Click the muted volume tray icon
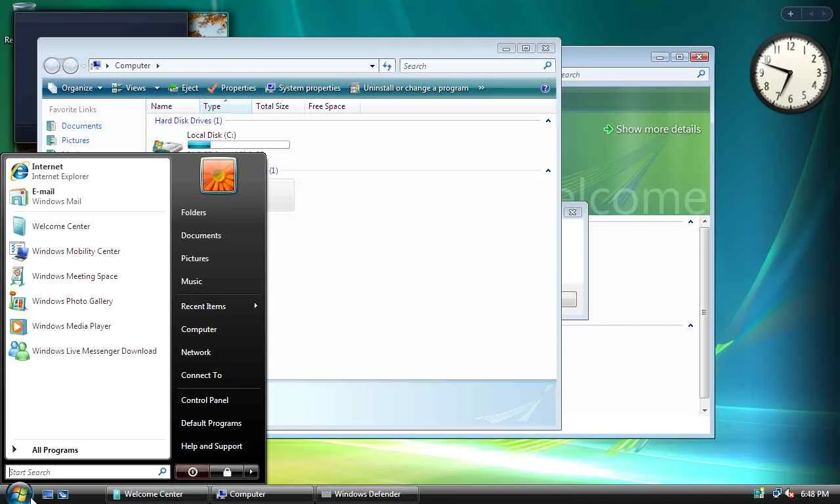 point(789,494)
